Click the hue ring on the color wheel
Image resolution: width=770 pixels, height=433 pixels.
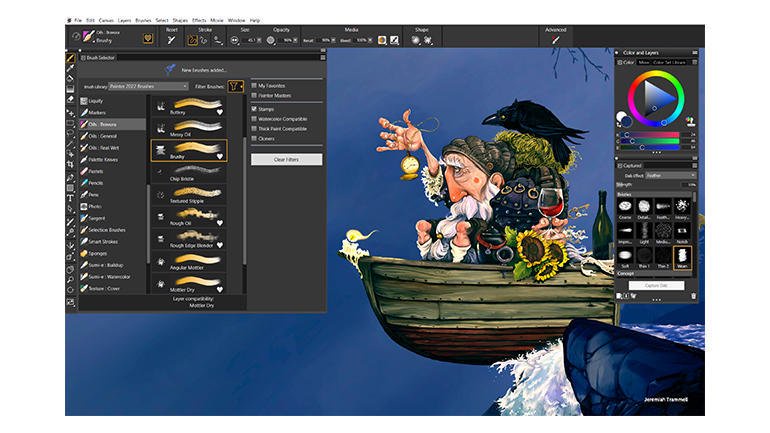point(655,75)
